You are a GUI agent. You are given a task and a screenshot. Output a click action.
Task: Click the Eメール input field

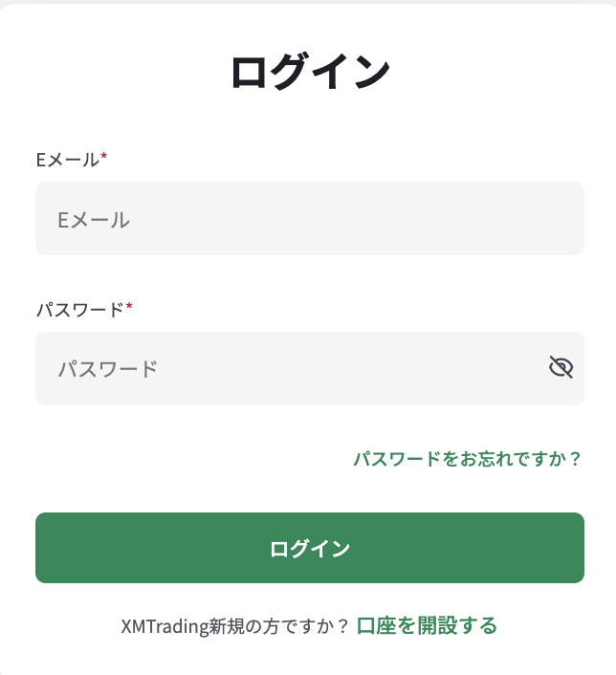click(x=309, y=219)
